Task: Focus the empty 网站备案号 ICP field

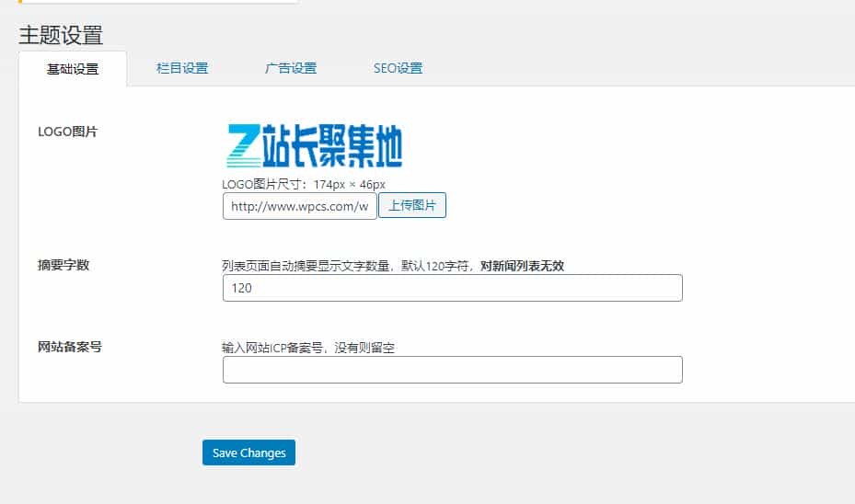Action: tap(453, 370)
